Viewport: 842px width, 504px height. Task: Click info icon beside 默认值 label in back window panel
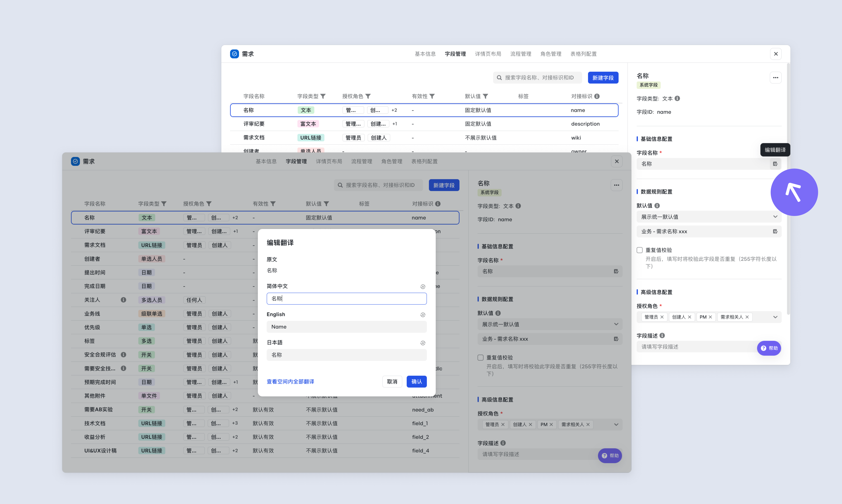point(657,206)
